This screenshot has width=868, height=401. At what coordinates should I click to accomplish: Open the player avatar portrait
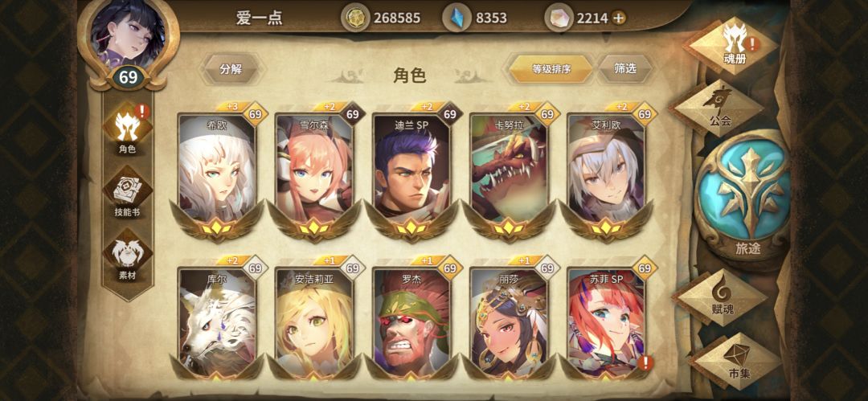click(x=128, y=35)
